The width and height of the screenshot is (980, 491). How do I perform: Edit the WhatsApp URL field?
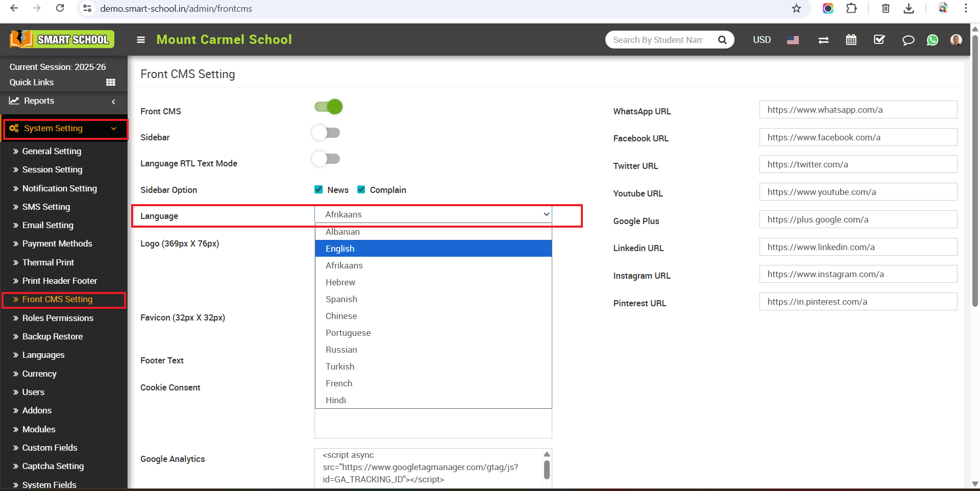[x=858, y=110]
